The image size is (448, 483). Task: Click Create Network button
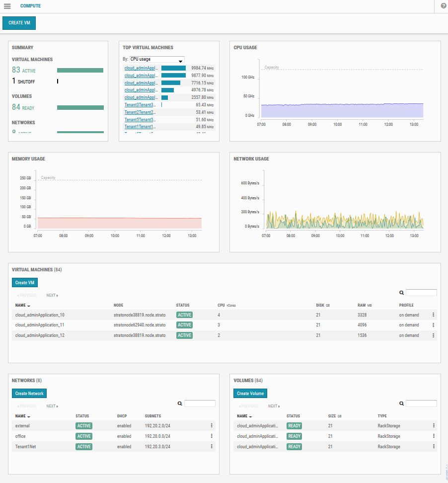(29, 394)
